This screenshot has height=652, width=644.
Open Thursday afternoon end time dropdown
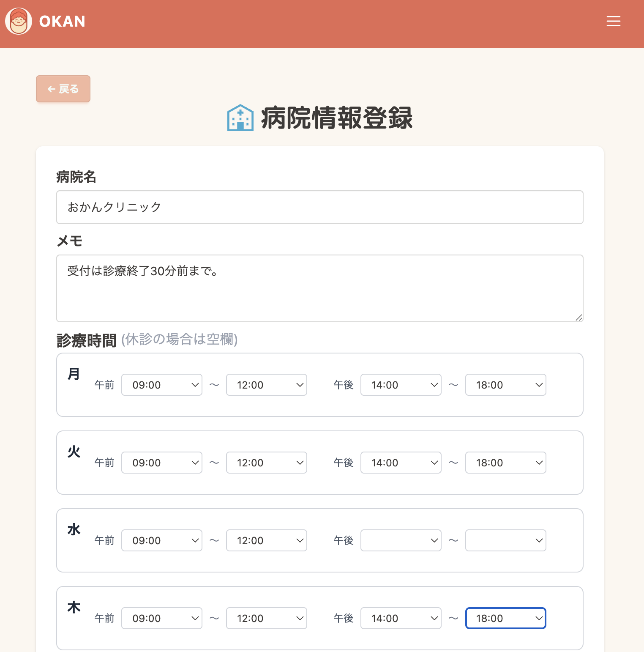[505, 618]
